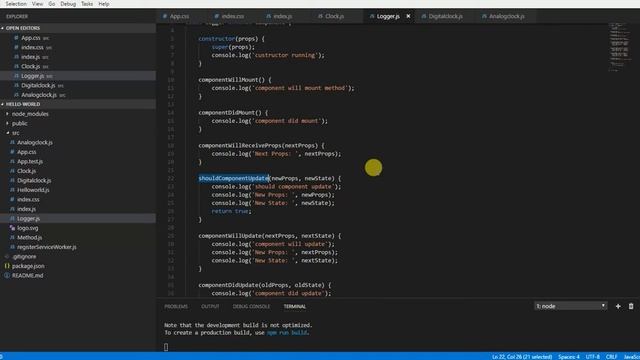Image resolution: width=640 pixels, height=360 pixels.
Task: Switch to the Analogclock.js editor tab
Action: coord(507,16)
